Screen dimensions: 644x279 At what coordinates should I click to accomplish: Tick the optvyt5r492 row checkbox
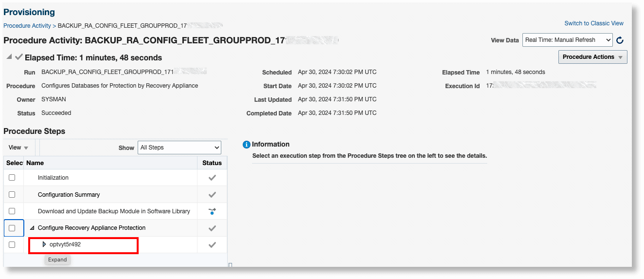(12, 244)
